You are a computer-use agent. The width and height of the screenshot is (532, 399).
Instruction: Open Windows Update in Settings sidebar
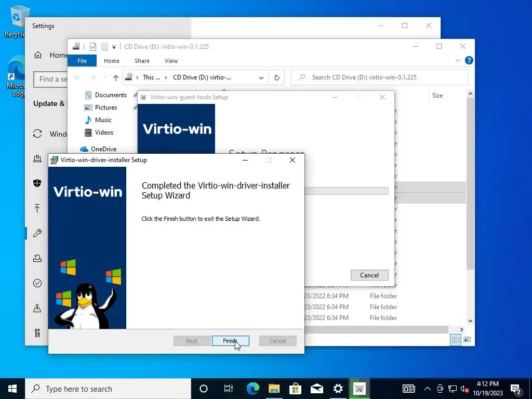[49, 134]
